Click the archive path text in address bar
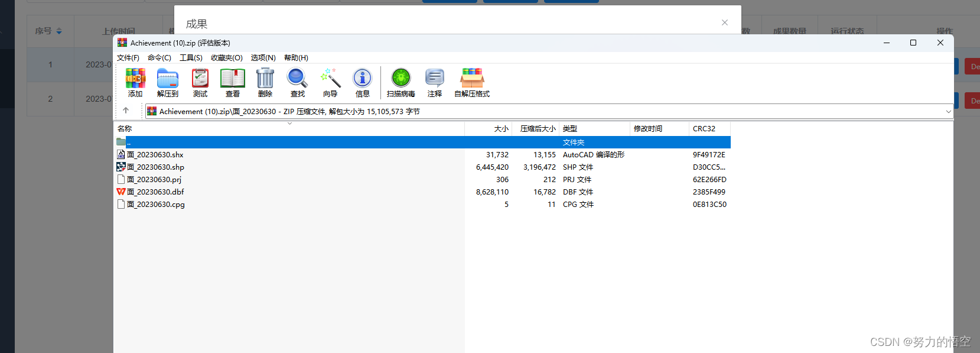Screen dimensions: 980x353 (289, 111)
